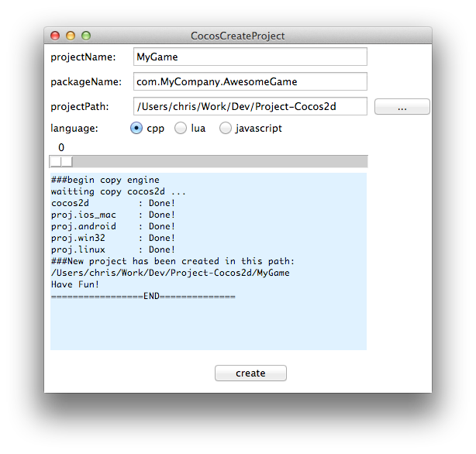Click the 'cocos2d : Done!' log row

113,203
